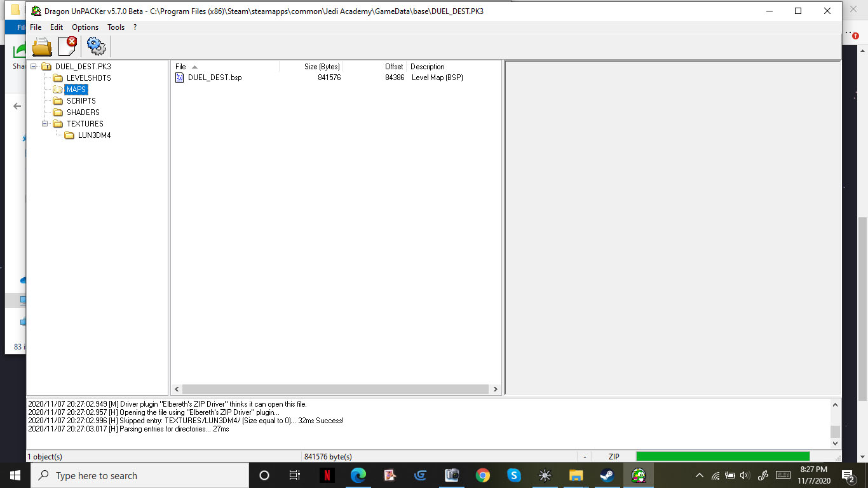Click the log line about Skipped entry TEXTURES/LUN3DM4/

click(186, 421)
